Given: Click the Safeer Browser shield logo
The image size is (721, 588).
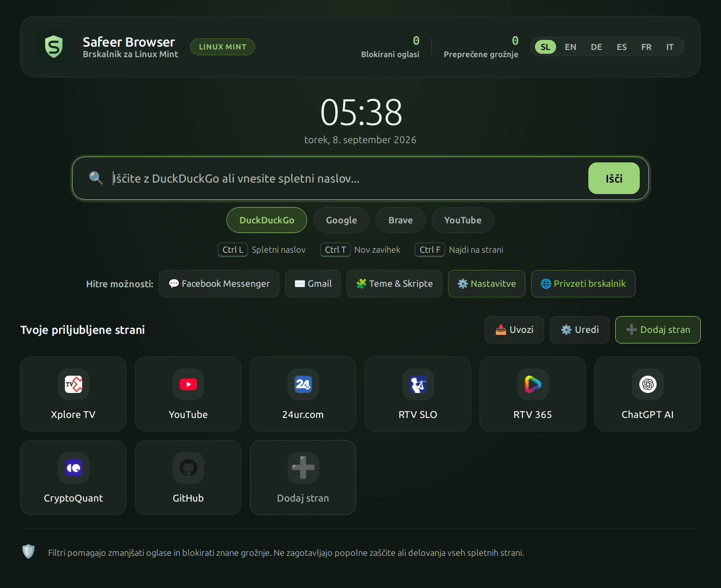Looking at the screenshot, I should (x=54, y=47).
